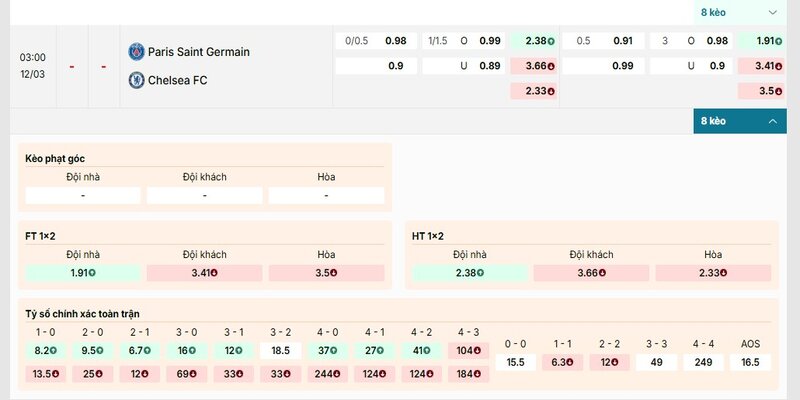Pick Đội khách odds 3.66 in HT 1×2 panel
This screenshot has width=800, height=400.
coord(591,273)
